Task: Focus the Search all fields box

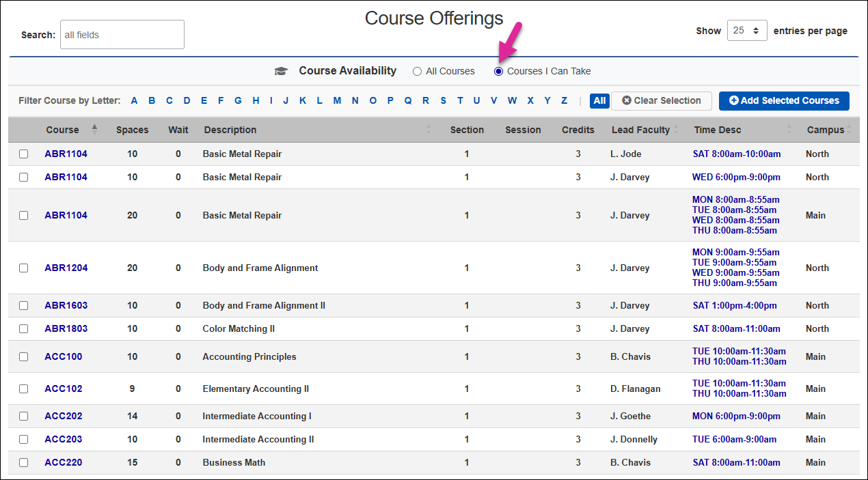Action: 122,34
